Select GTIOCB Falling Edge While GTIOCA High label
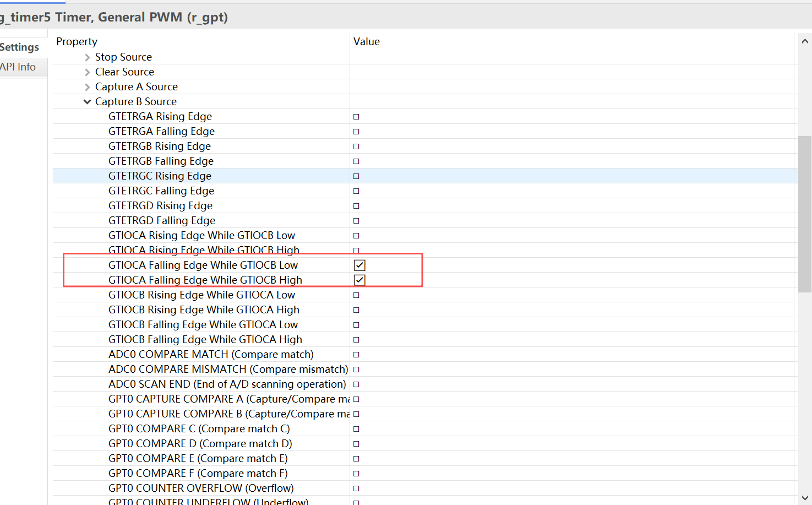 (205, 340)
